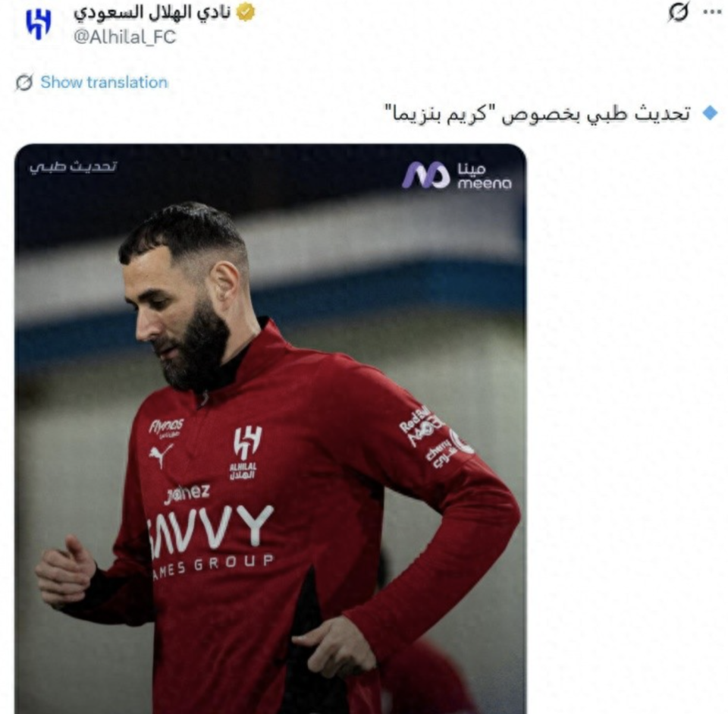
Task: Click the Show translation link
Action: (x=104, y=82)
